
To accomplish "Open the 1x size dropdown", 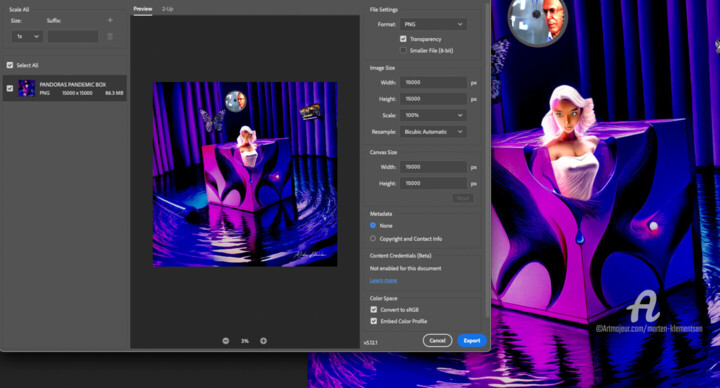I will 27,36.
